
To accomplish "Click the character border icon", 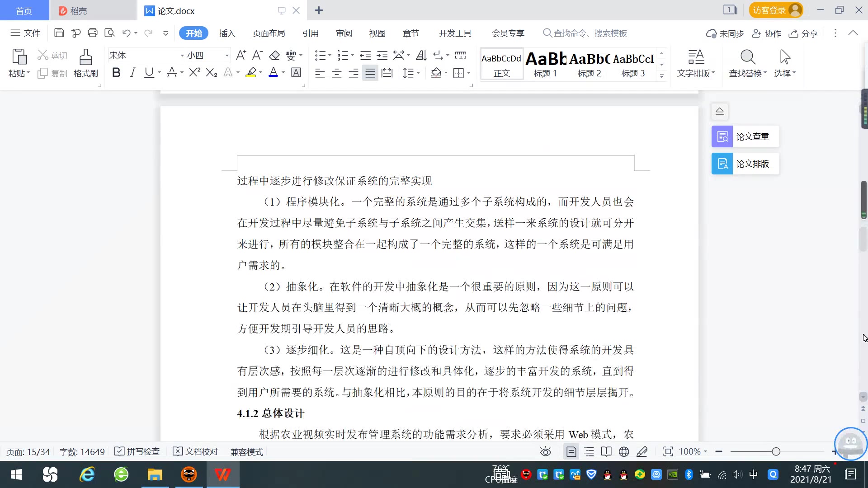I will [x=296, y=72].
